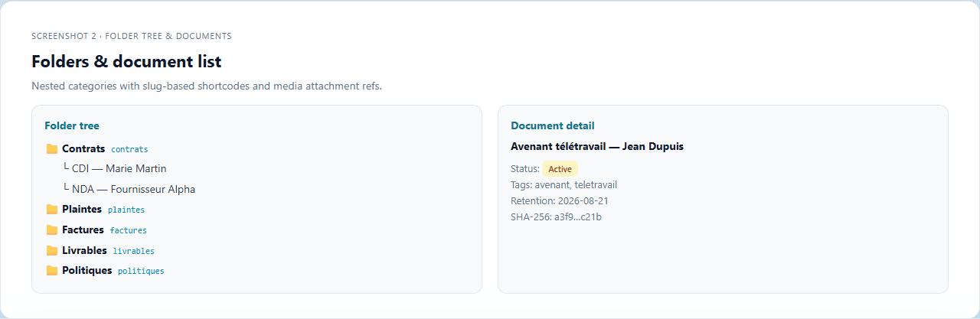Click the Plaintes folder icon
The image size is (980, 319).
coord(52,210)
